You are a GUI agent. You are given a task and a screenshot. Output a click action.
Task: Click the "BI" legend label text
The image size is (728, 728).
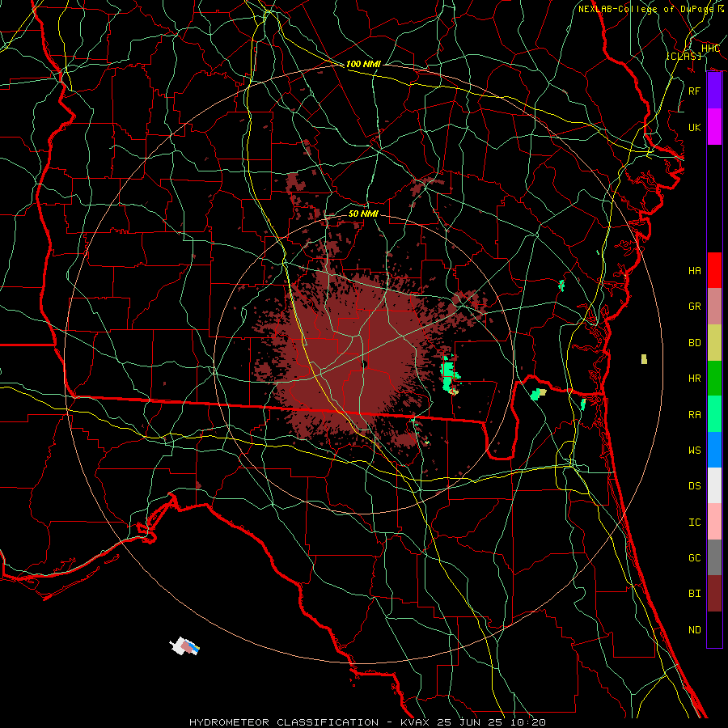tap(694, 594)
